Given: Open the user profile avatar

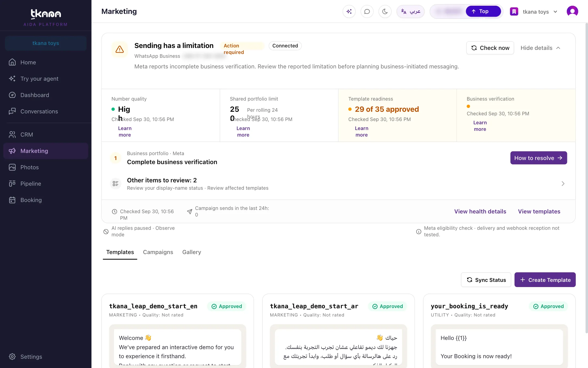Looking at the screenshot, I should pos(572,11).
